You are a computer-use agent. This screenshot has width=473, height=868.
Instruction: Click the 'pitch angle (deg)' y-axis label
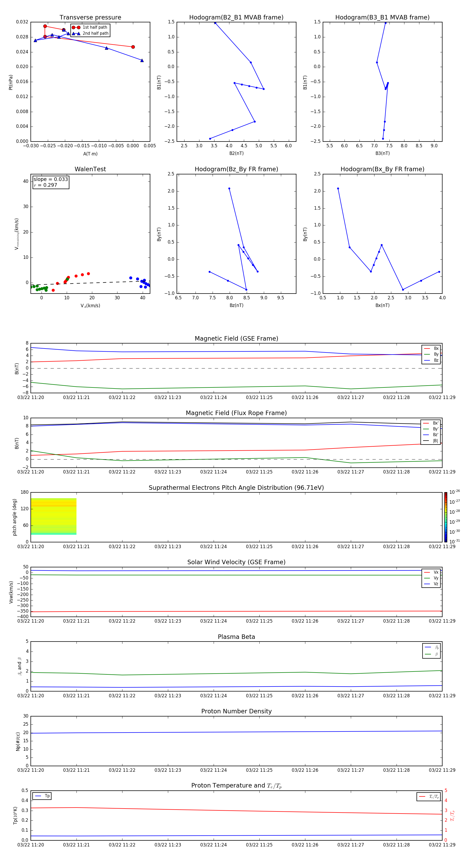coord(14,517)
